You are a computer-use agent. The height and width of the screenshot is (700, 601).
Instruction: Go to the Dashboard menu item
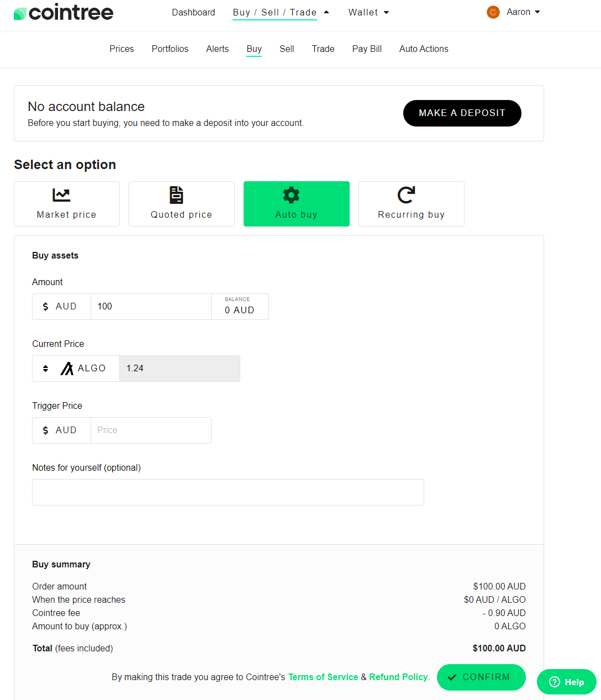click(x=193, y=12)
